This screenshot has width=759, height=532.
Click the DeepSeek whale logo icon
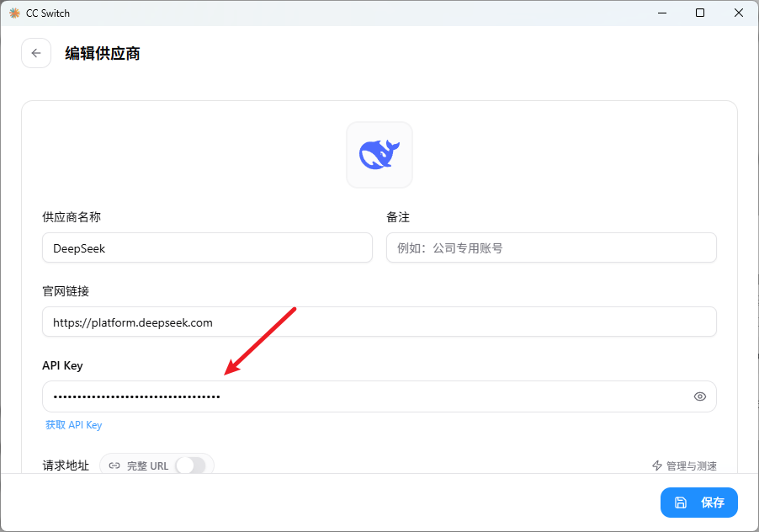click(x=379, y=155)
